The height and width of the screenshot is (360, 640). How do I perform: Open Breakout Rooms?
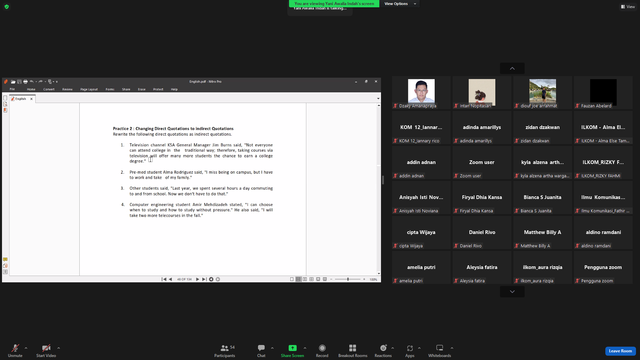tap(353, 350)
